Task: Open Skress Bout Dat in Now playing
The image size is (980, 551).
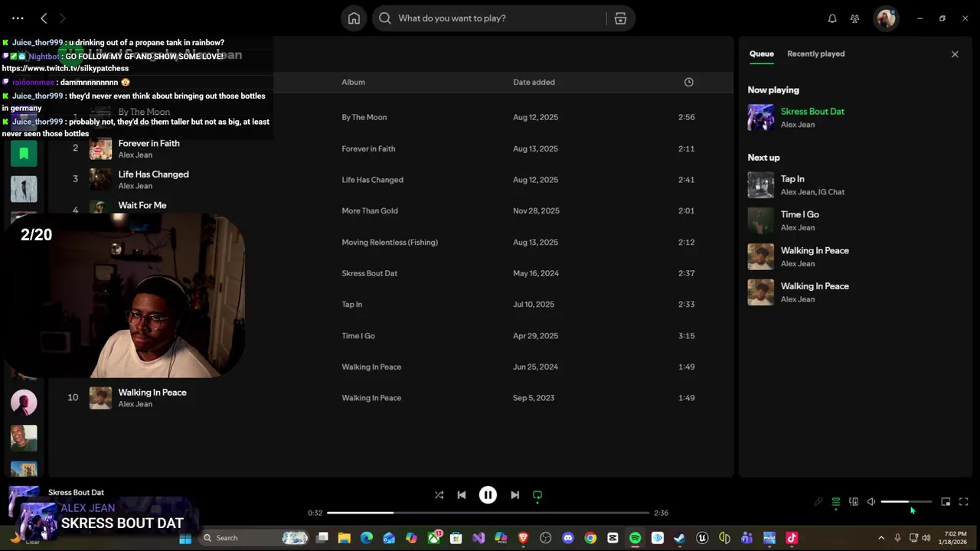Action: [812, 112]
